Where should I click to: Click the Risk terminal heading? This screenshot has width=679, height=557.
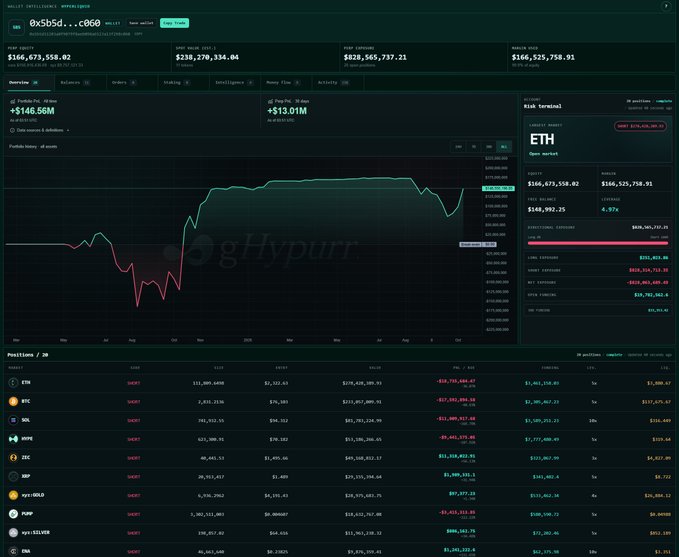click(543, 106)
